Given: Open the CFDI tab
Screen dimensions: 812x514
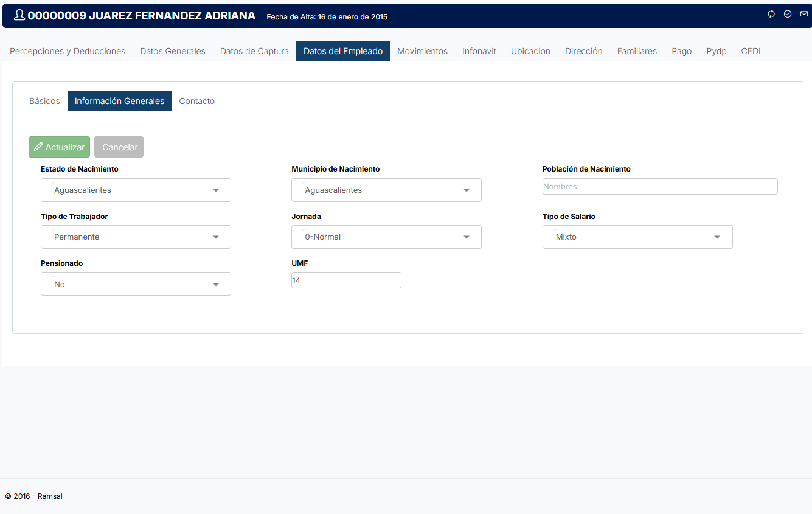Looking at the screenshot, I should (x=751, y=51).
